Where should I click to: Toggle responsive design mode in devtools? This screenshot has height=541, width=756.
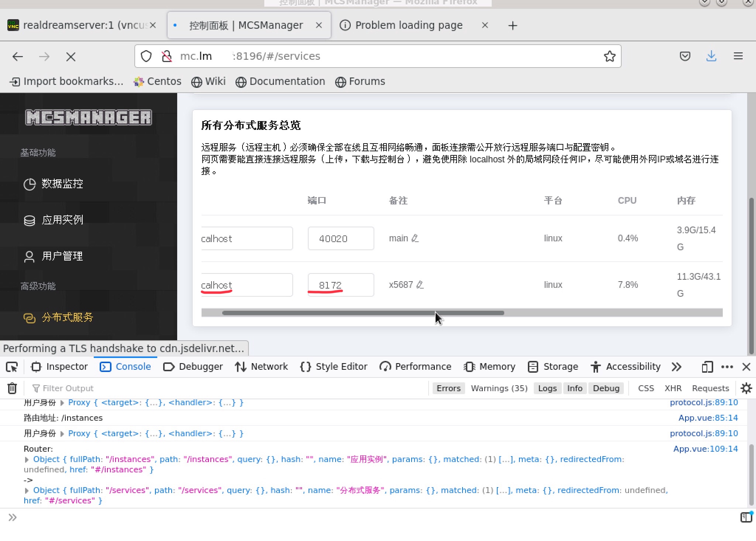click(707, 366)
